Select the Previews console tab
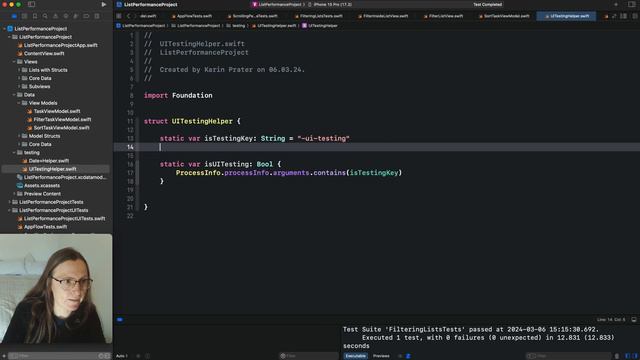The image size is (640, 360). (x=381, y=356)
